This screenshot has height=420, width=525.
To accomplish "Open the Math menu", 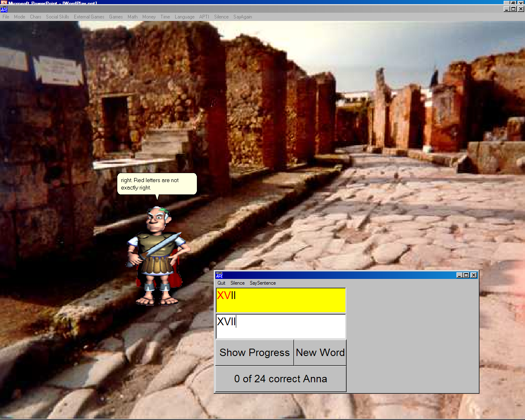I will [x=132, y=17].
